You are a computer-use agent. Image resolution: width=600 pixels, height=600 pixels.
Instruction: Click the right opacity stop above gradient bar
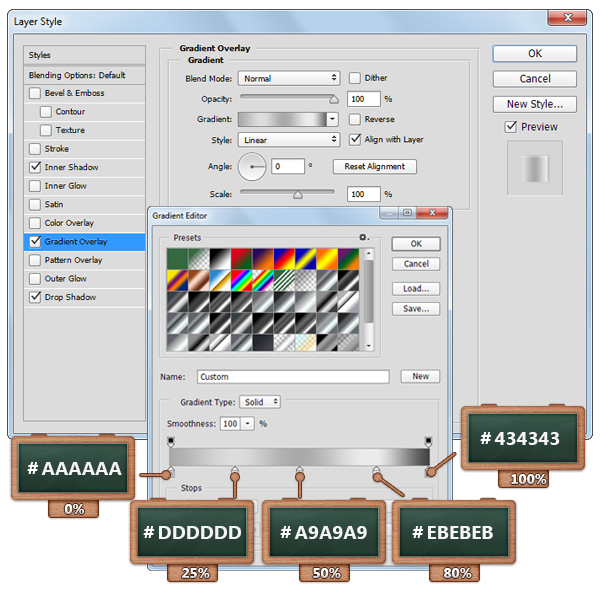click(x=428, y=440)
